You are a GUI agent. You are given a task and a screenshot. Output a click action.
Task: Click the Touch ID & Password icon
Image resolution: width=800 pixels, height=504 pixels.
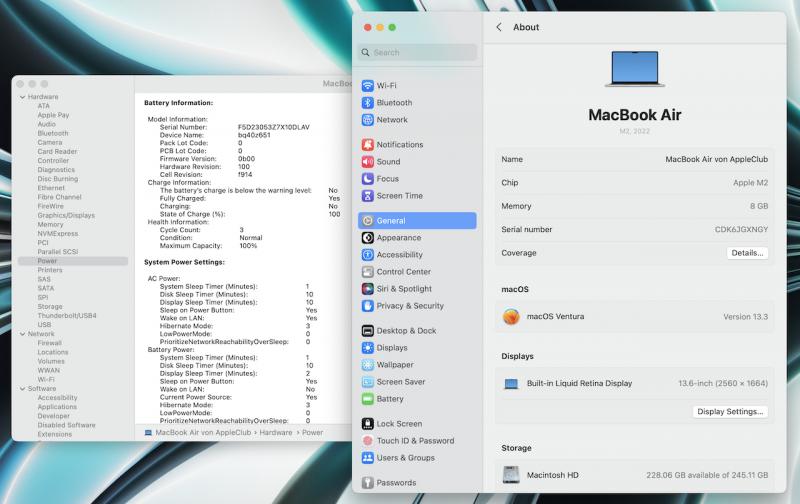click(x=368, y=441)
